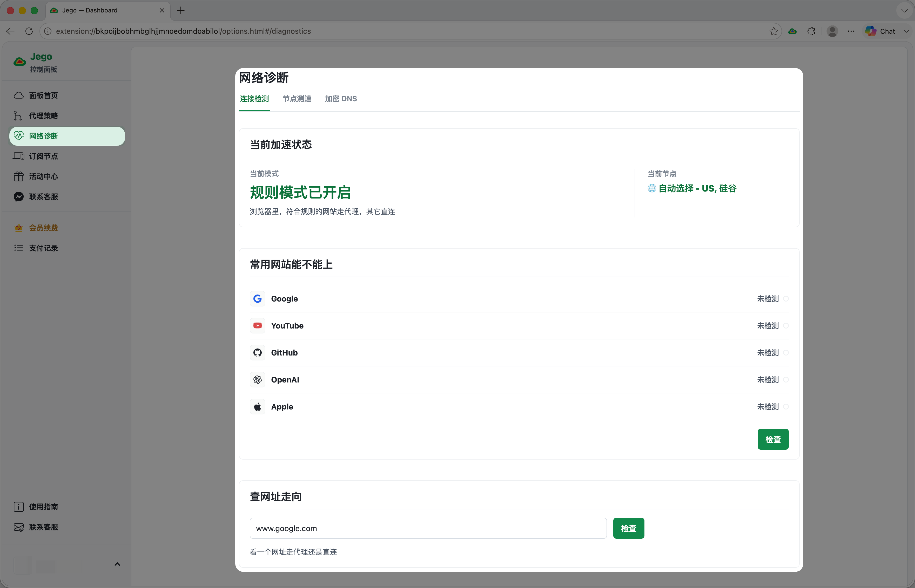Click inside the www.google.com input field
This screenshot has height=588, width=915.
pos(428,528)
